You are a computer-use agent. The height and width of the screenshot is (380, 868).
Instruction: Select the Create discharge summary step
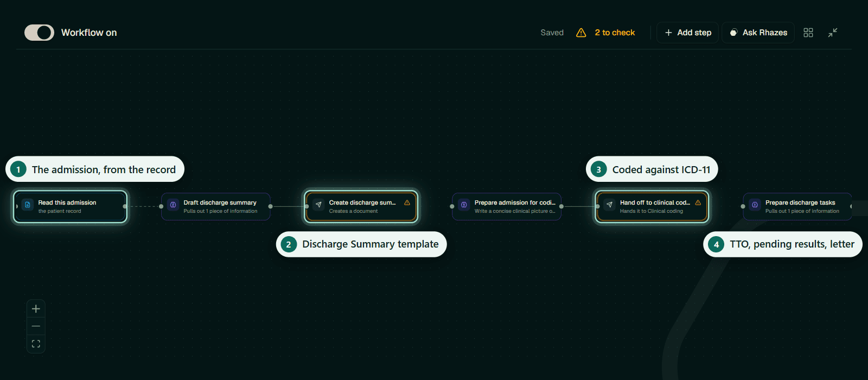coord(361,206)
